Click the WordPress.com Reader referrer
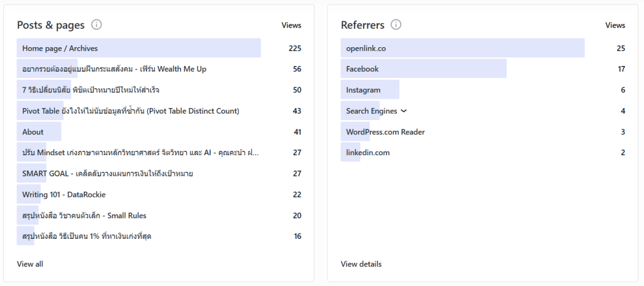Image resolution: width=644 pixels, height=286 pixels. click(385, 132)
